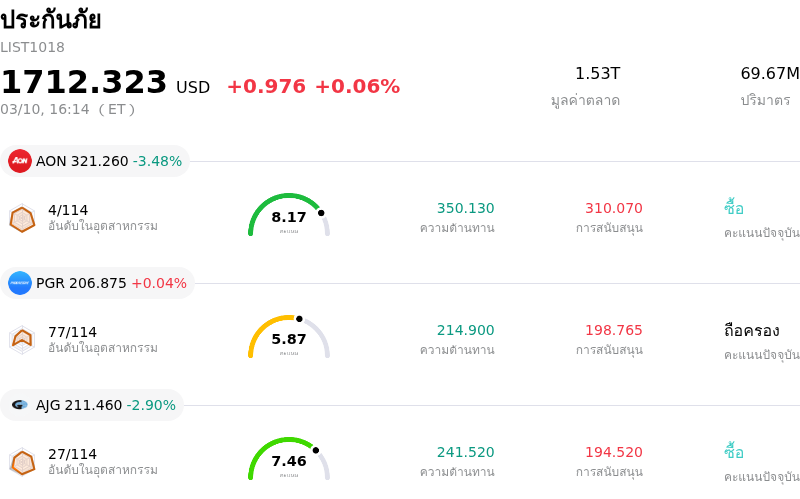Click the AJG company logo icon
The image size is (800, 499).
point(20,405)
